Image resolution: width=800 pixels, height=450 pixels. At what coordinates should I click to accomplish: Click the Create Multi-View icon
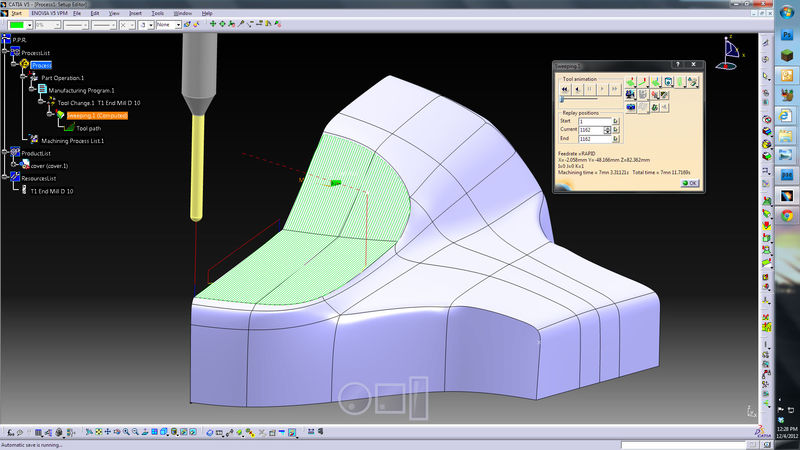pos(154,432)
